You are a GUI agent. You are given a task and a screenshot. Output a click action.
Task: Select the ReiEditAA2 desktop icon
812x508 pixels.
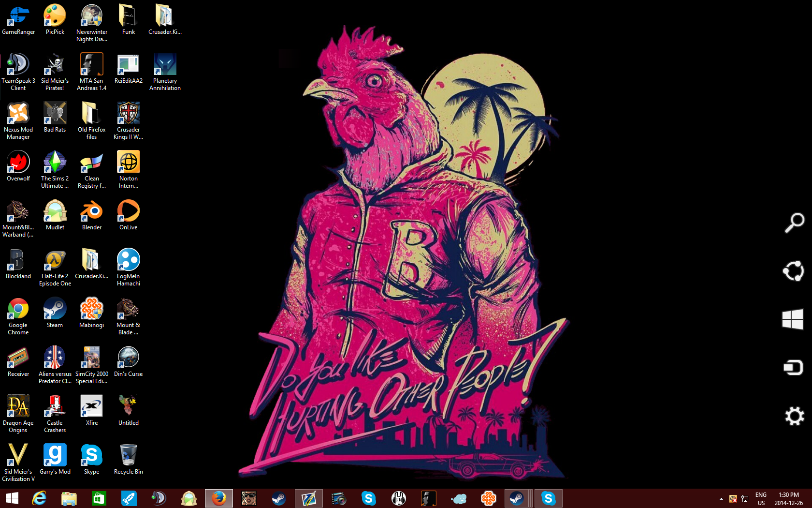coord(129,69)
